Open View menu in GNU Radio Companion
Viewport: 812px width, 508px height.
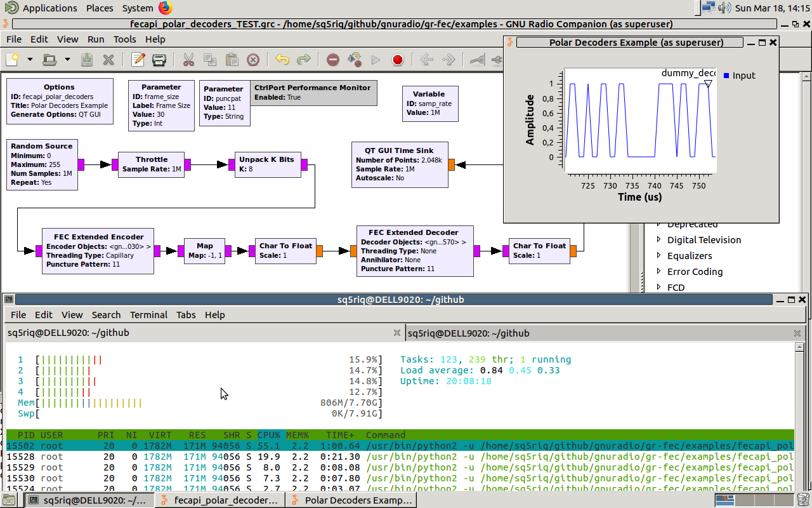[68, 39]
